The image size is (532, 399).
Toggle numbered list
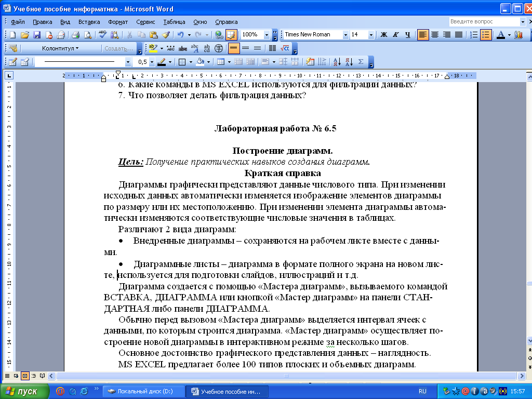[x=474, y=35]
